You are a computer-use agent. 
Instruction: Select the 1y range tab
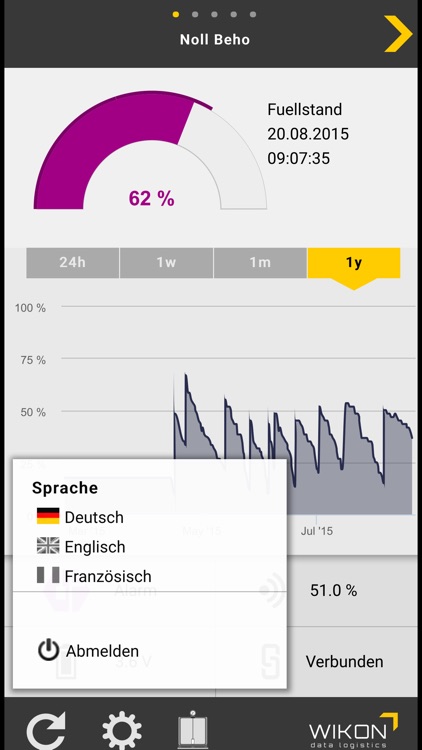pyautogui.click(x=354, y=263)
